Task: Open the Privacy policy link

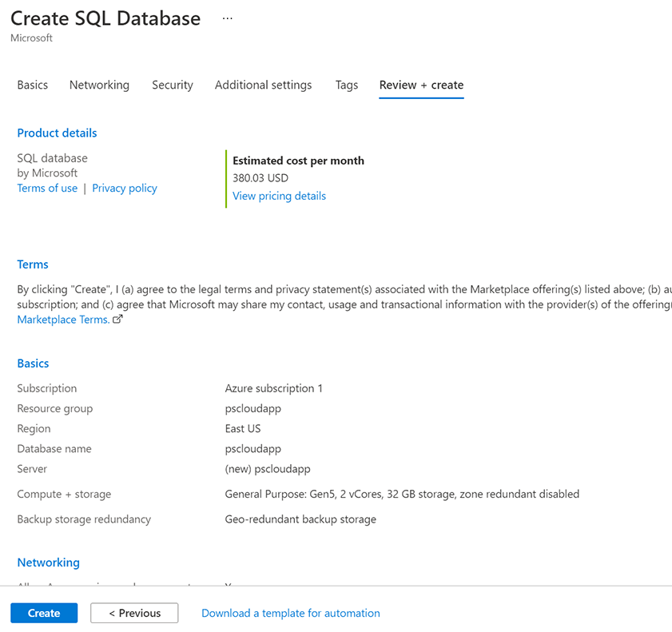Action: (x=125, y=189)
